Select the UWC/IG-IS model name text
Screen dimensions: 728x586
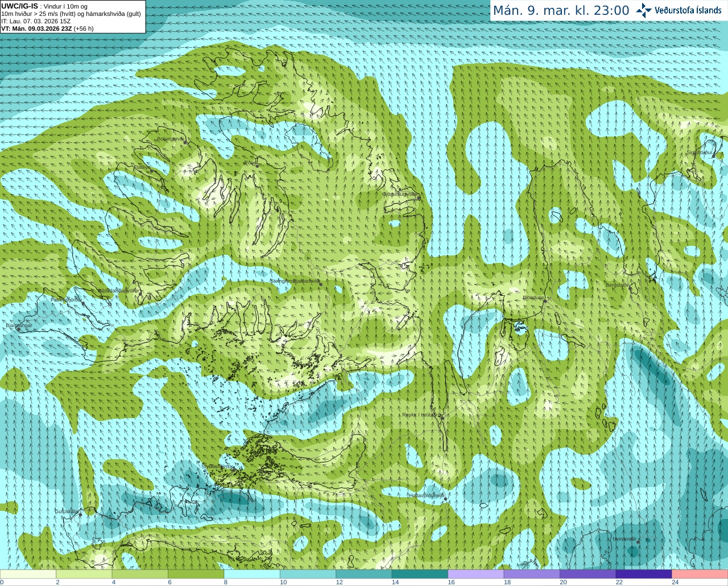20,6
